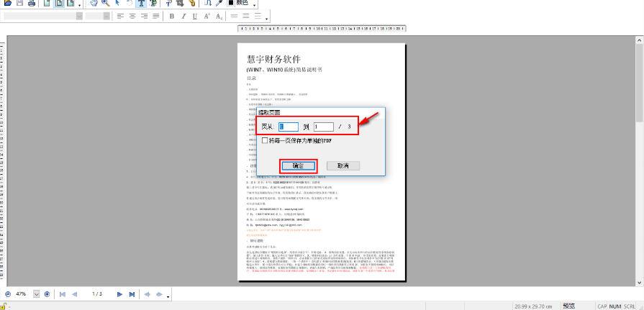Viewport: 644px width, 310px height.
Task: Click the Open file folder icon
Action: point(7,3)
